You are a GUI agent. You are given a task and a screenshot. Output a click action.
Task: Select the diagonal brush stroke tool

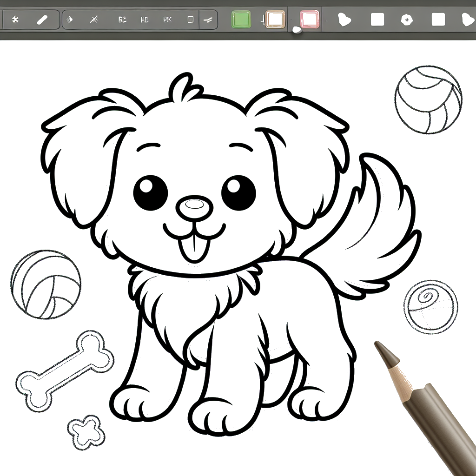click(42, 20)
